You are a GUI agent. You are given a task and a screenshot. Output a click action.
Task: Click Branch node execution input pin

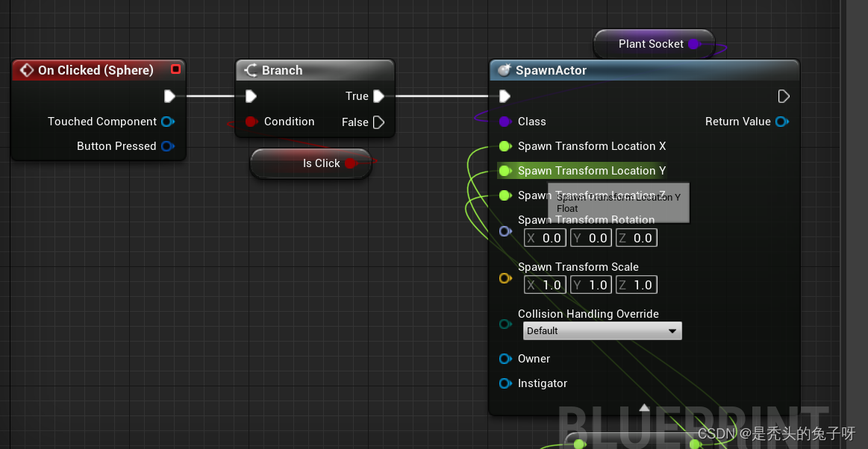251,96
